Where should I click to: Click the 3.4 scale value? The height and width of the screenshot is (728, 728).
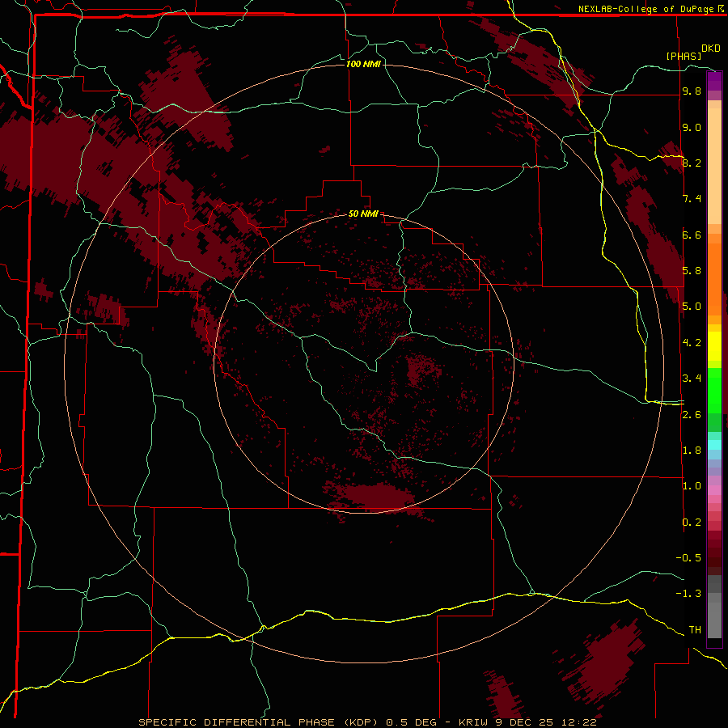coord(692,379)
